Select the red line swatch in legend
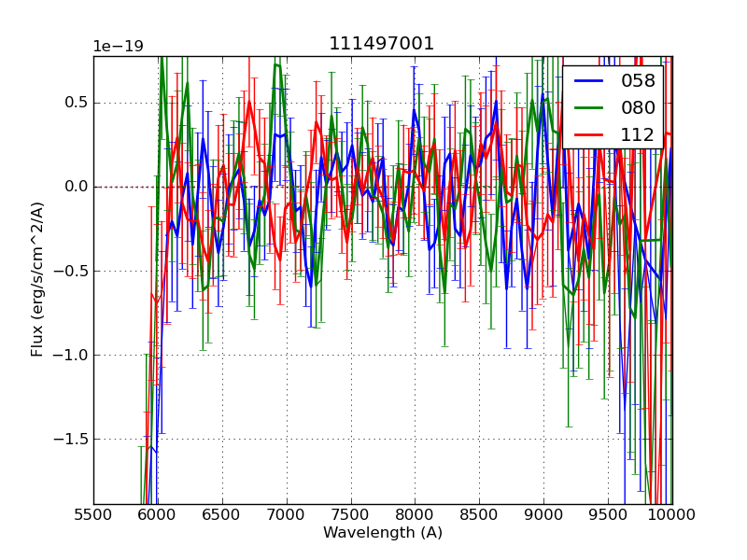This screenshot has width=747, height=560. 588,134
